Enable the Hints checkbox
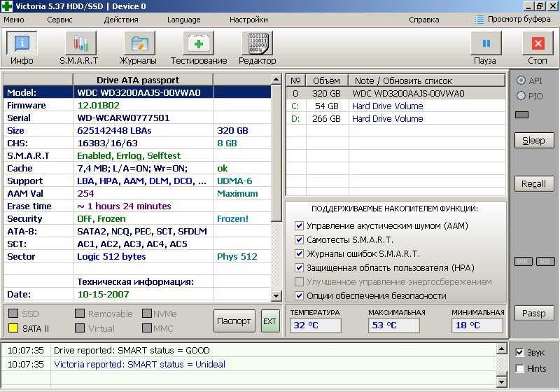Viewport: 560px width, 392px height. [520, 368]
